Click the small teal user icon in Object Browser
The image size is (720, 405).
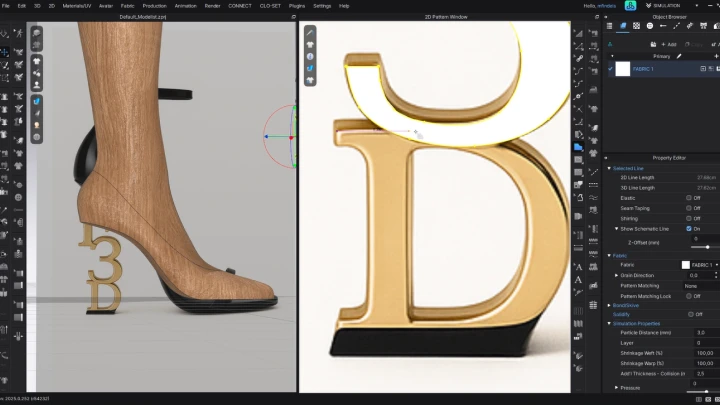[x=610, y=45]
